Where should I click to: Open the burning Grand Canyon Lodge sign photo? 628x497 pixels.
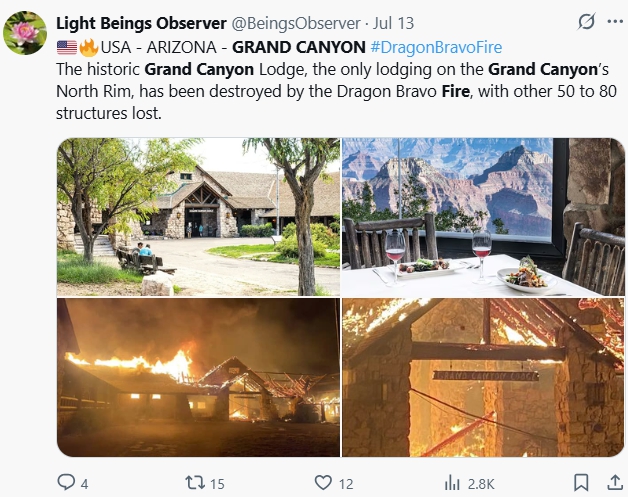click(483, 377)
